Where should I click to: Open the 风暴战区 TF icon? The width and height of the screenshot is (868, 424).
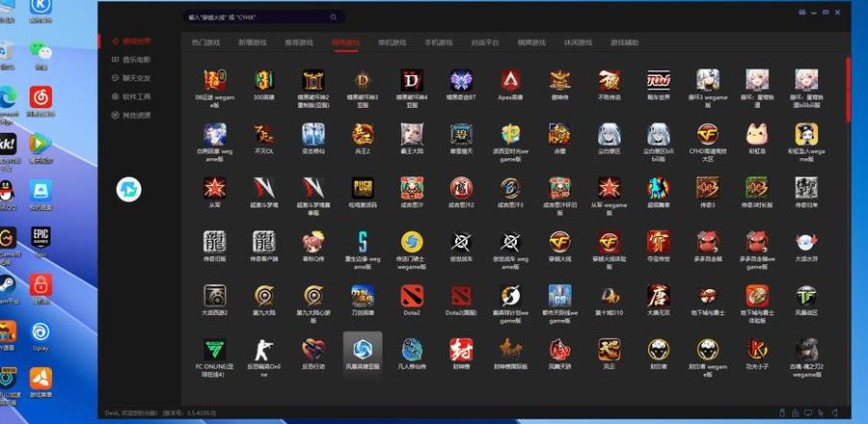(x=806, y=296)
